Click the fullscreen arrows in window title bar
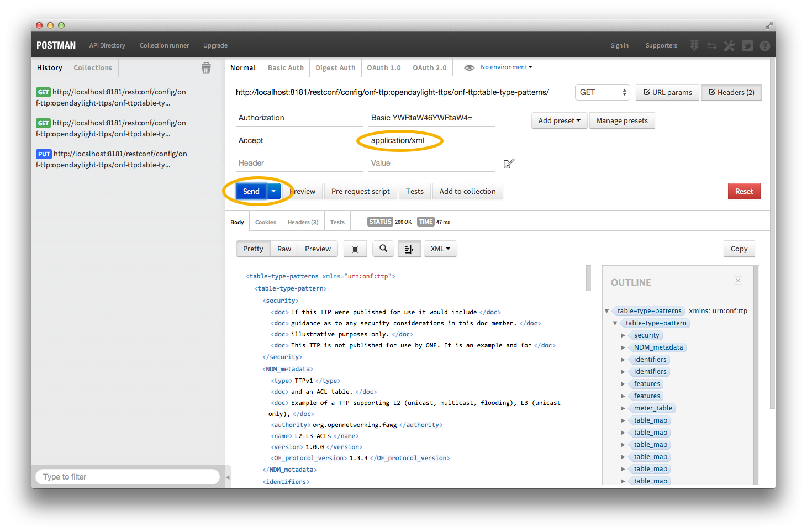807x532 pixels. pyautogui.click(x=769, y=25)
